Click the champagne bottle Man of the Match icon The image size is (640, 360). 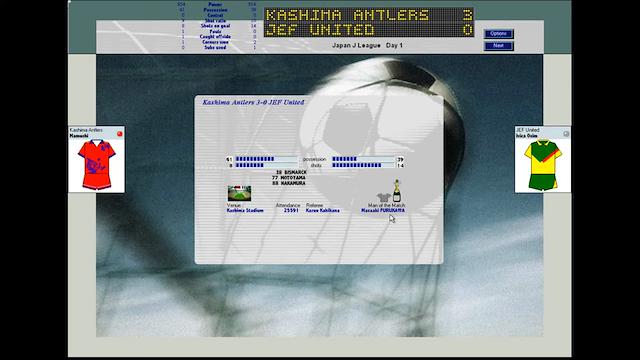click(396, 191)
